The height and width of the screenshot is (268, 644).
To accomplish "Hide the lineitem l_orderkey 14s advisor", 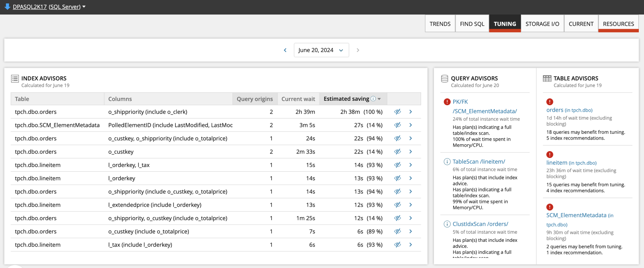I will pos(397,178).
